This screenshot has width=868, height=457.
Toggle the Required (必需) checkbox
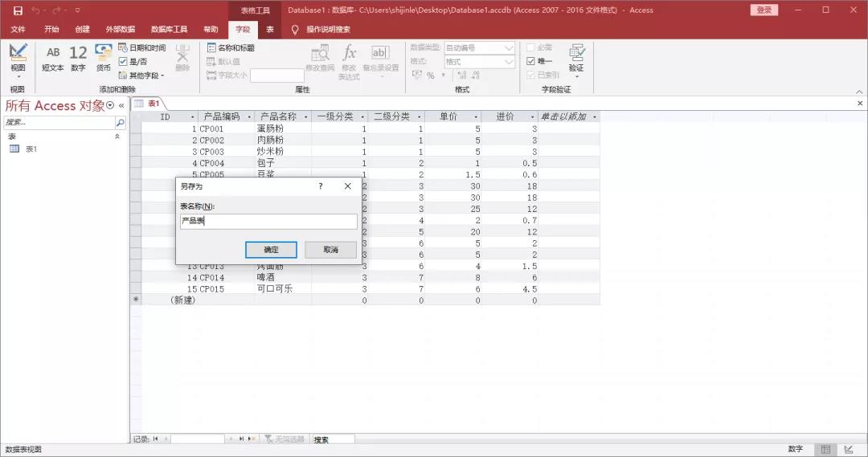(530, 47)
